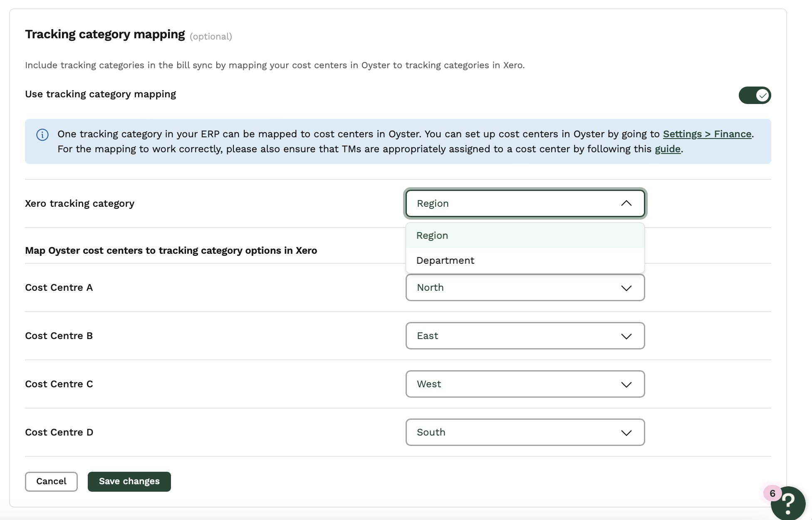Click the notification badge showing 6
Image resolution: width=812 pixels, height=520 pixels.
772,493
